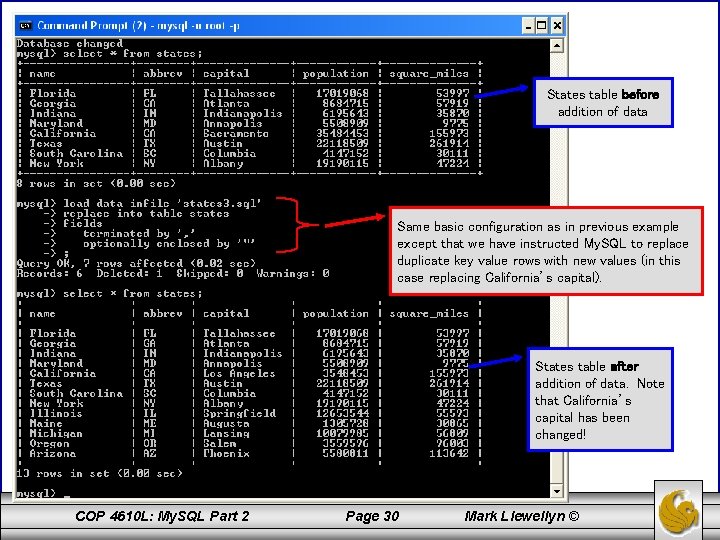The image size is (720, 540).
Task: Select 'Query OK, 7 rows affected' line
Action: point(136,264)
